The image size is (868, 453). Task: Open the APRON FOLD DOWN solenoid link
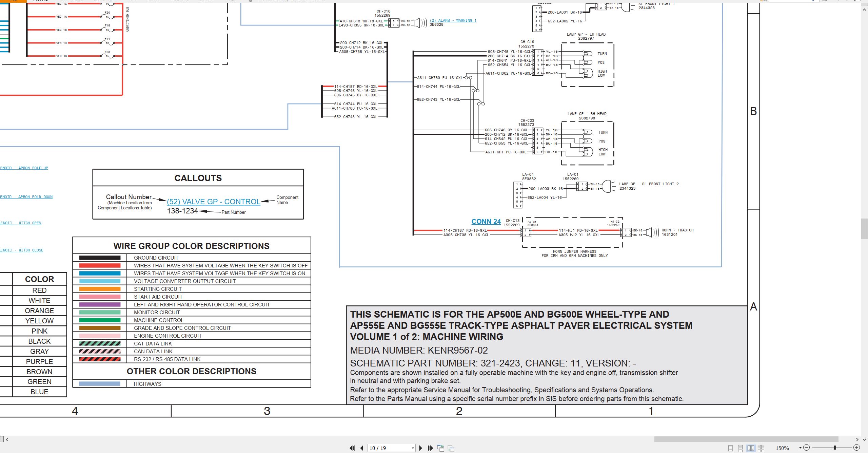click(x=26, y=197)
